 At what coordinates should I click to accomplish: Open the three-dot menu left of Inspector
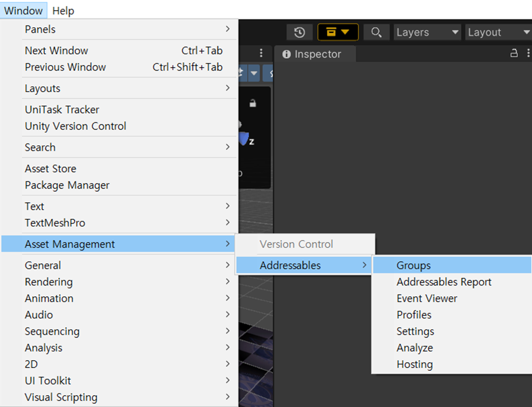point(261,53)
